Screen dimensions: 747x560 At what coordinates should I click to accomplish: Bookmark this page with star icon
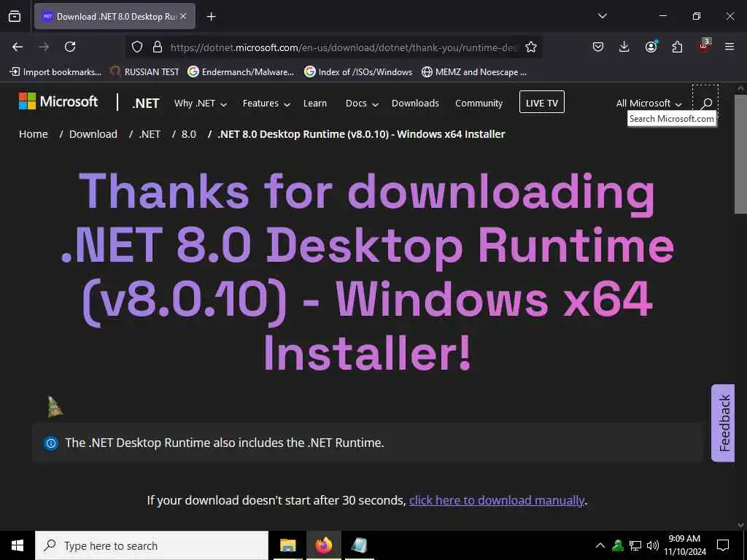(x=531, y=47)
